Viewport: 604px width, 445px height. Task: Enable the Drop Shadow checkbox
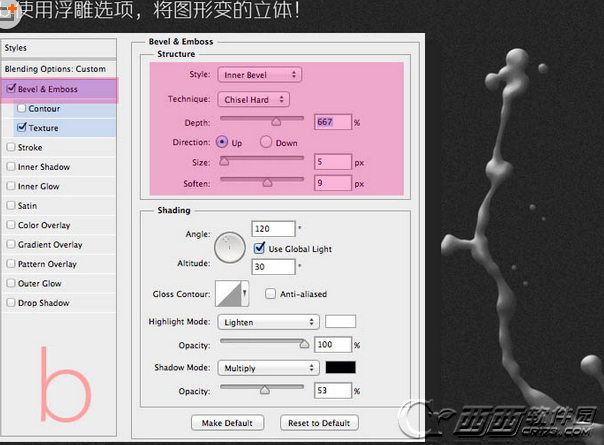(x=11, y=302)
